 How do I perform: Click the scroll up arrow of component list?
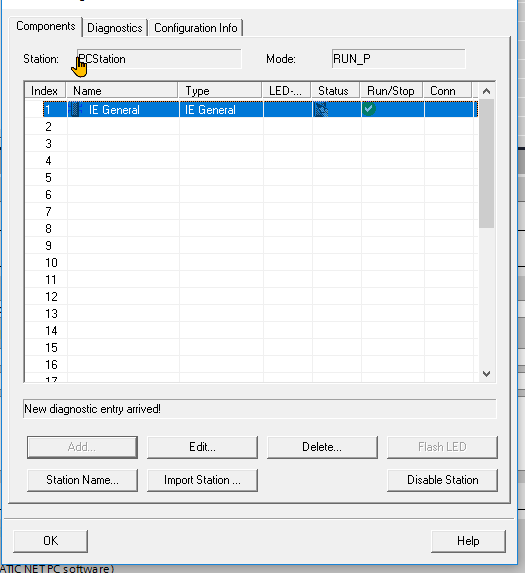pos(486,91)
